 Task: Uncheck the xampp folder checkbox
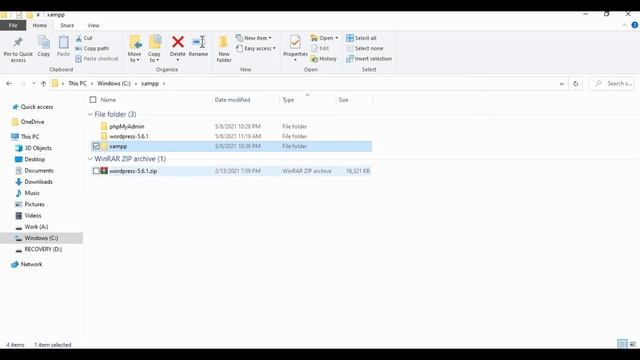(96, 146)
